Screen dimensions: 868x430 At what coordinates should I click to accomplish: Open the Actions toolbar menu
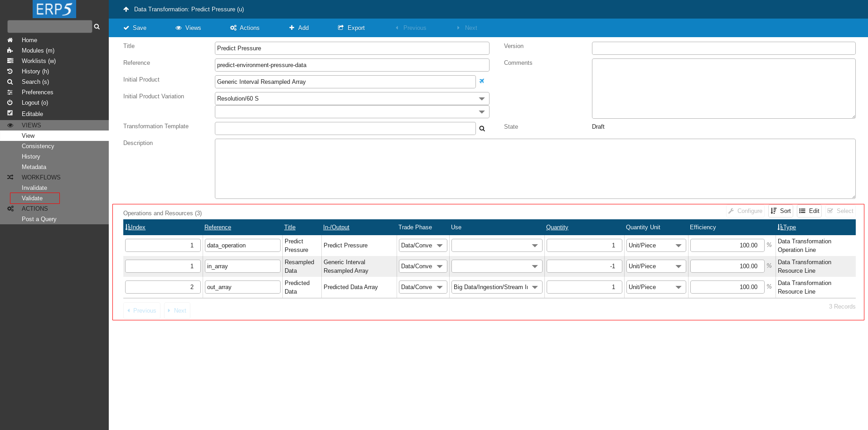point(245,28)
